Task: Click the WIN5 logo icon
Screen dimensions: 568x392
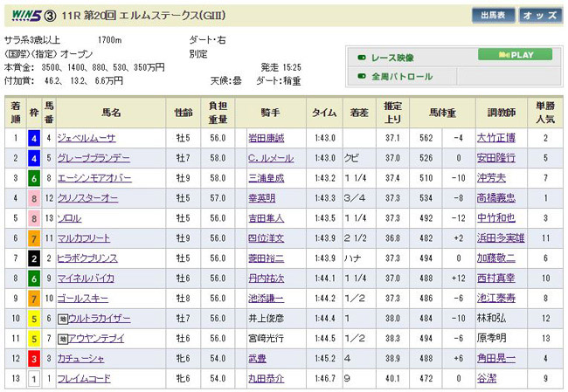Action: [24, 15]
